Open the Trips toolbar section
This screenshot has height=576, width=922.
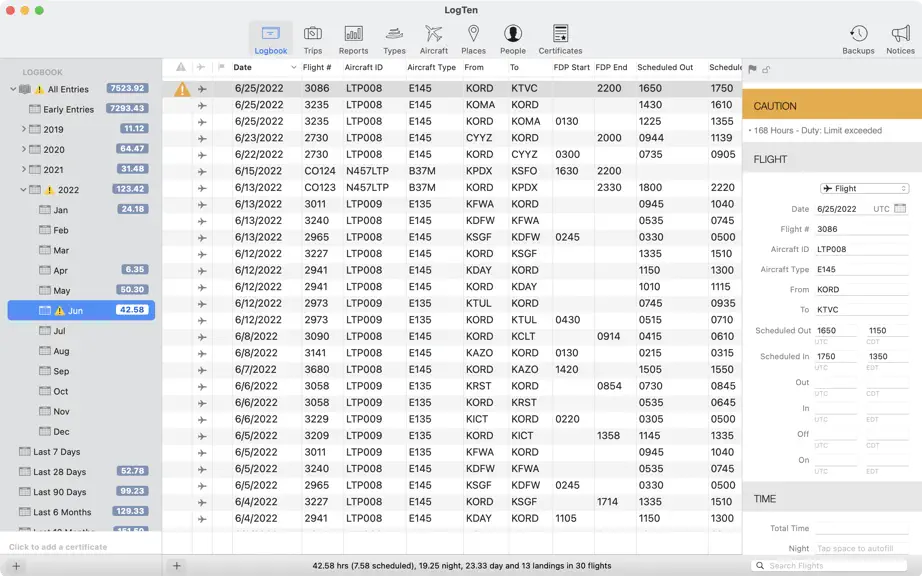[313, 39]
